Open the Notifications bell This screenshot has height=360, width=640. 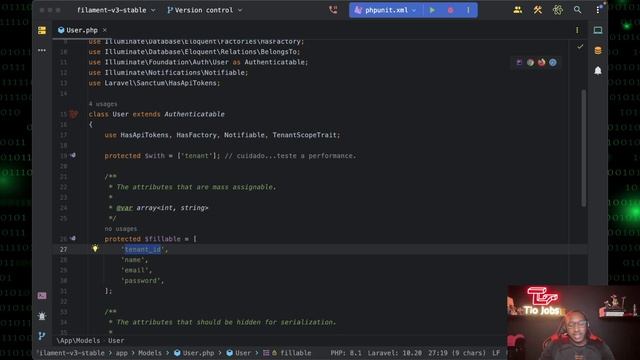[x=598, y=70]
